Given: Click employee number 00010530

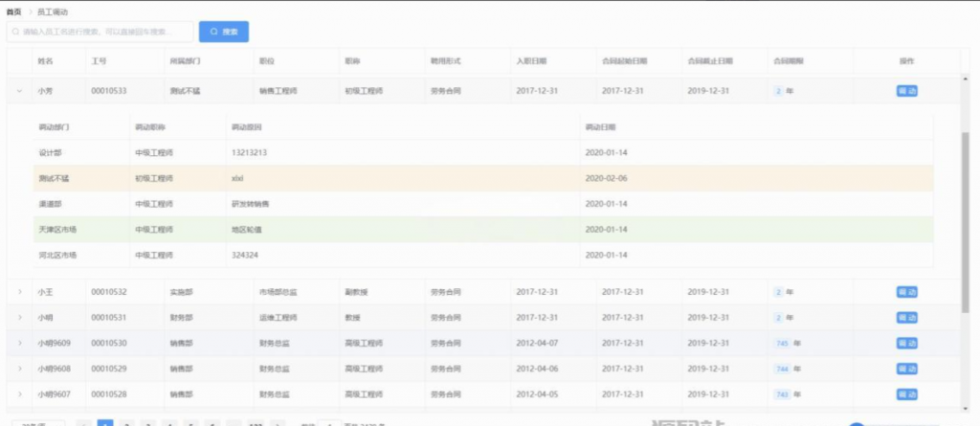Looking at the screenshot, I should (109, 344).
